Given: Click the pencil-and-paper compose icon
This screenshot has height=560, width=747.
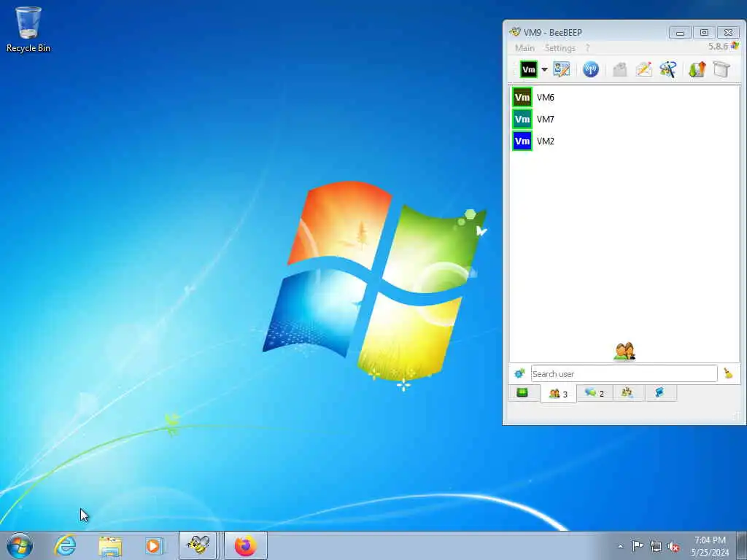Looking at the screenshot, I should pos(643,69).
